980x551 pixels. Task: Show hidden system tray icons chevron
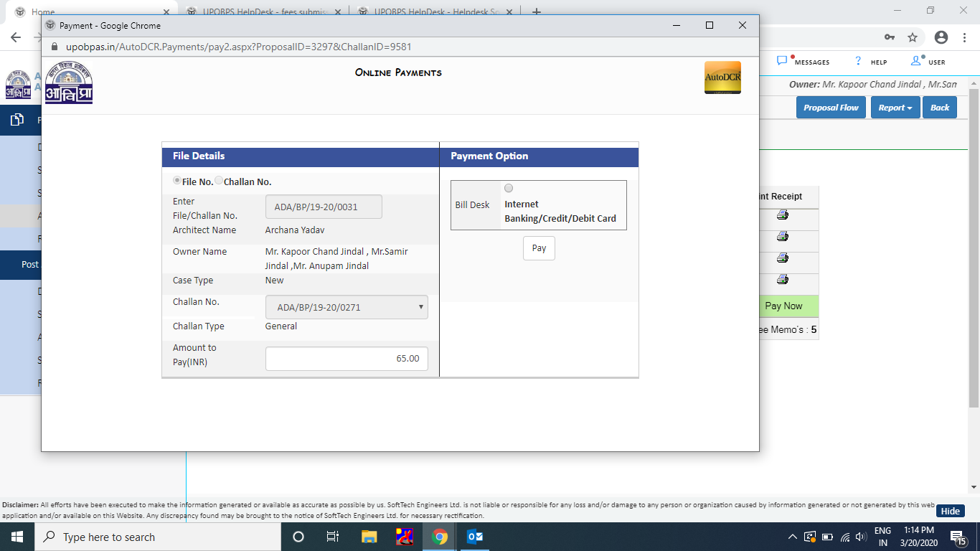[792, 537]
